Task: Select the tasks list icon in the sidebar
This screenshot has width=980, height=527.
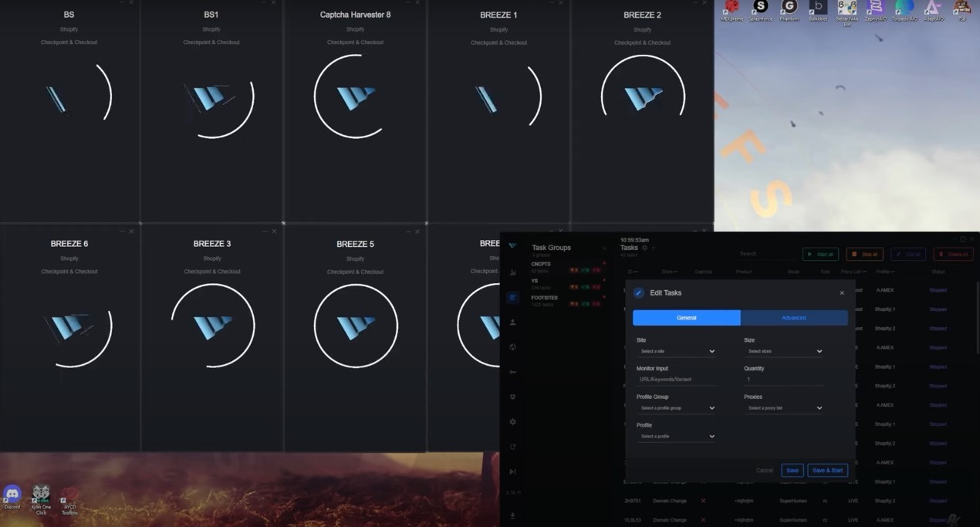Action: (512, 297)
